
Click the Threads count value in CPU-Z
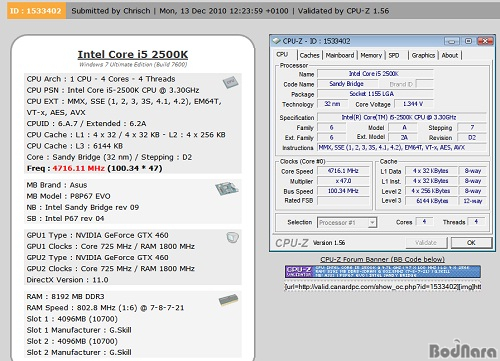pyautogui.click(x=477, y=222)
